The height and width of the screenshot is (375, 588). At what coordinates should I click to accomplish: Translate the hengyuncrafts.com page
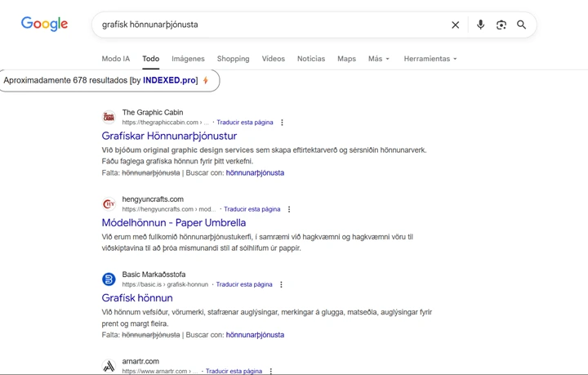tap(252, 209)
